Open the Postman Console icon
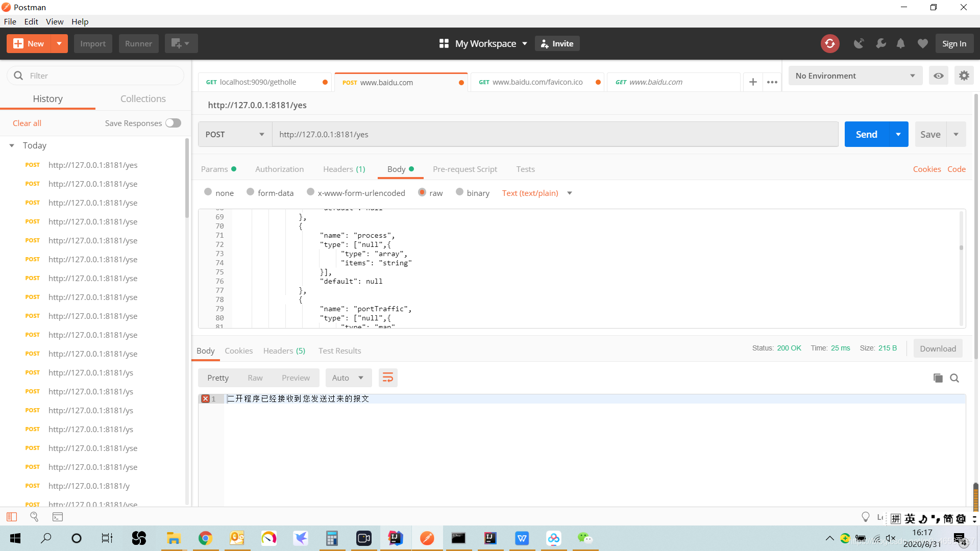Image resolution: width=980 pixels, height=551 pixels. (x=57, y=517)
